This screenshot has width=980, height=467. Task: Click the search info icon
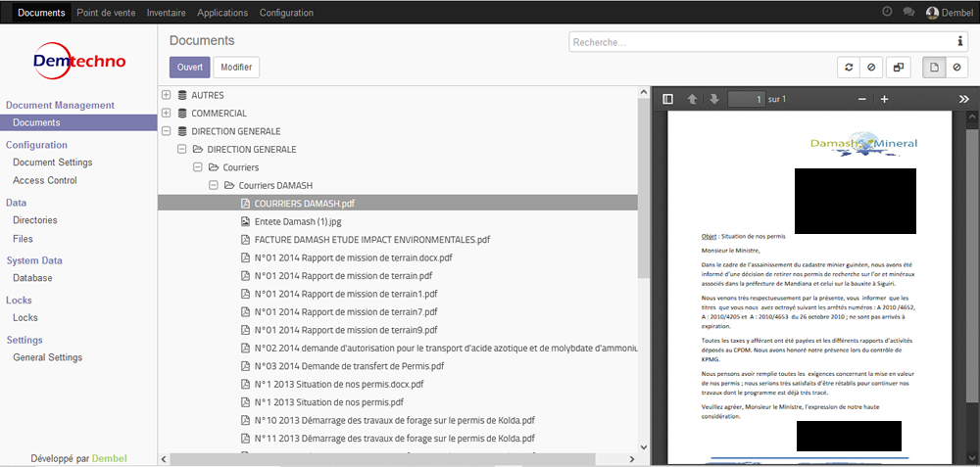(959, 41)
